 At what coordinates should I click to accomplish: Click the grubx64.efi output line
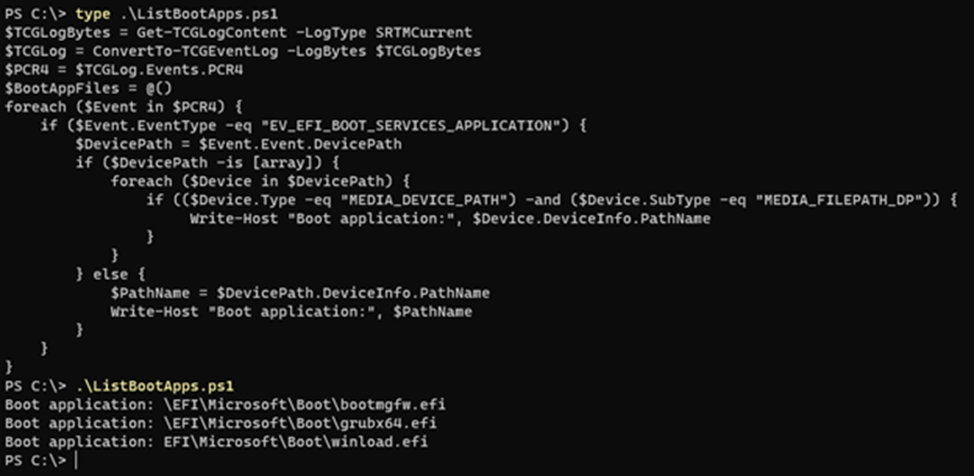coord(221,423)
